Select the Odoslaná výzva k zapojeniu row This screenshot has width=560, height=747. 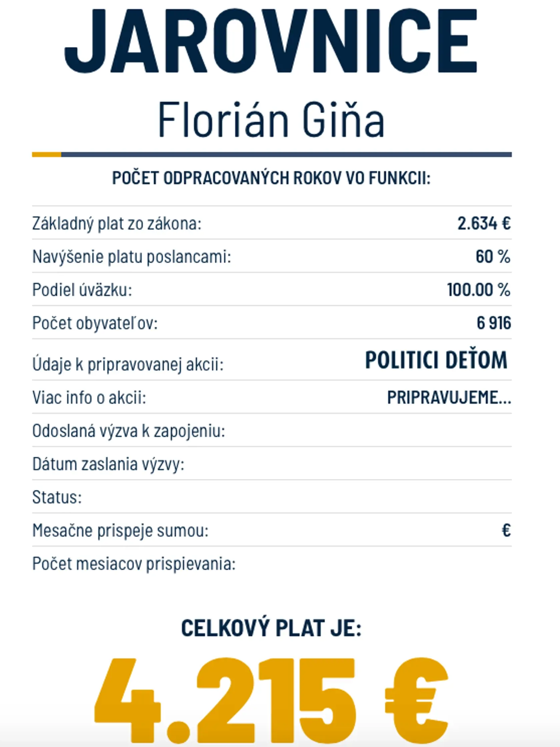pyautogui.click(x=272, y=431)
